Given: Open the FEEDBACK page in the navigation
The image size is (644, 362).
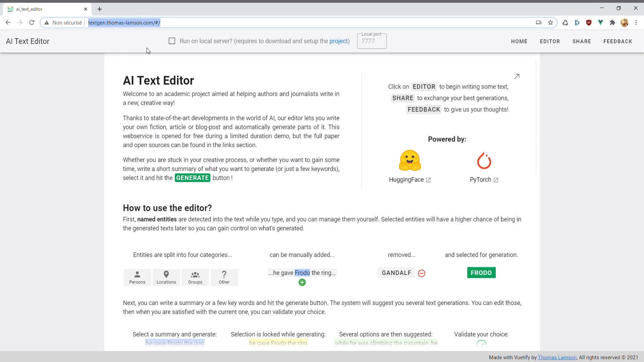Looking at the screenshot, I should (x=618, y=41).
